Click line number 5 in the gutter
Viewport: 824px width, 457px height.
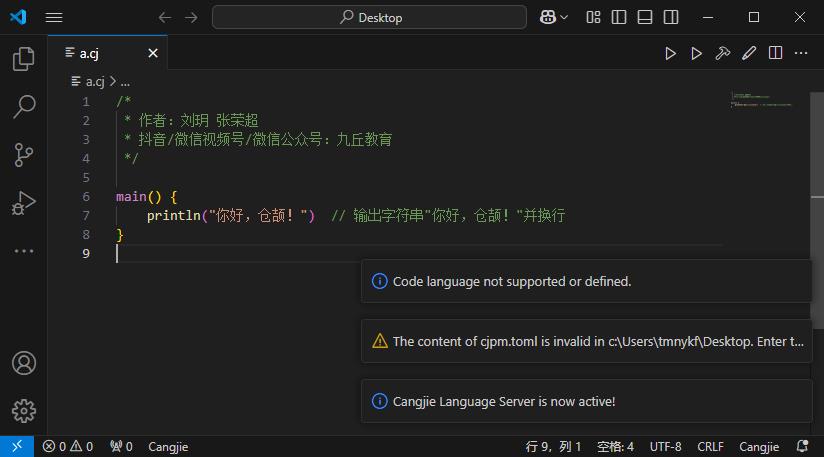click(x=86, y=178)
